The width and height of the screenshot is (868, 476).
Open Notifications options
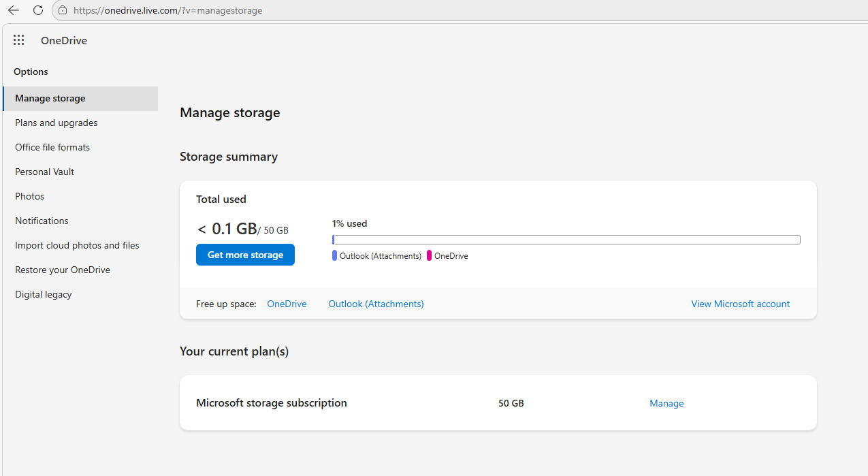[x=42, y=221]
